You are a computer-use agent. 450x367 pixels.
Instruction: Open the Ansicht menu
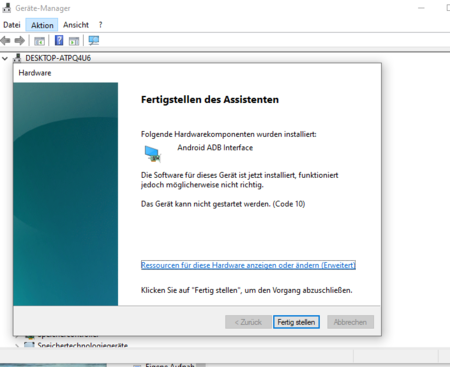click(x=76, y=25)
